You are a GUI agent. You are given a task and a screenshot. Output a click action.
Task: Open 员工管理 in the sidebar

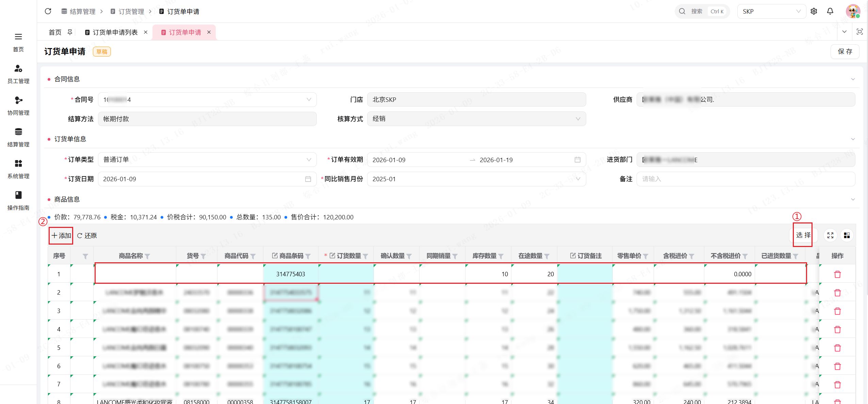coord(18,74)
